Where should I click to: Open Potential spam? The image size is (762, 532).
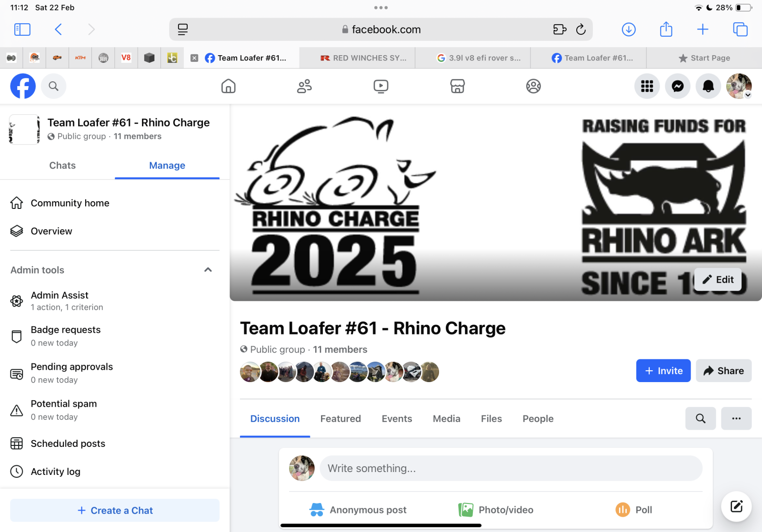115,410
